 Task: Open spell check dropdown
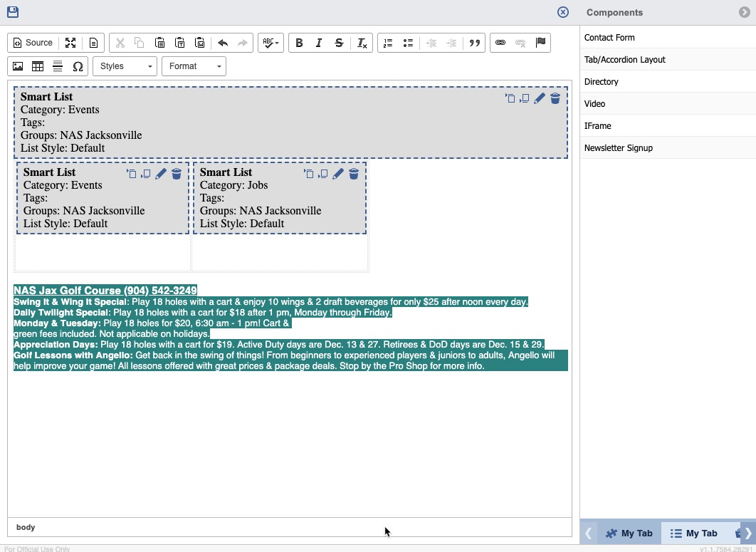[x=271, y=43]
